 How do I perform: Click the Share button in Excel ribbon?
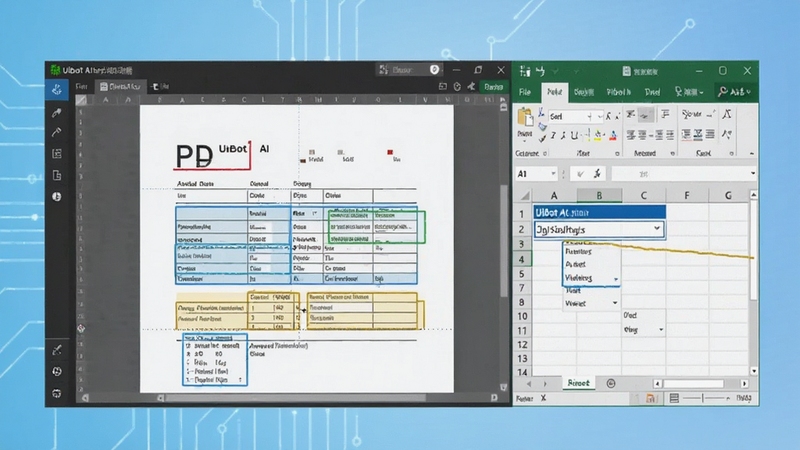pyautogui.click(x=735, y=92)
